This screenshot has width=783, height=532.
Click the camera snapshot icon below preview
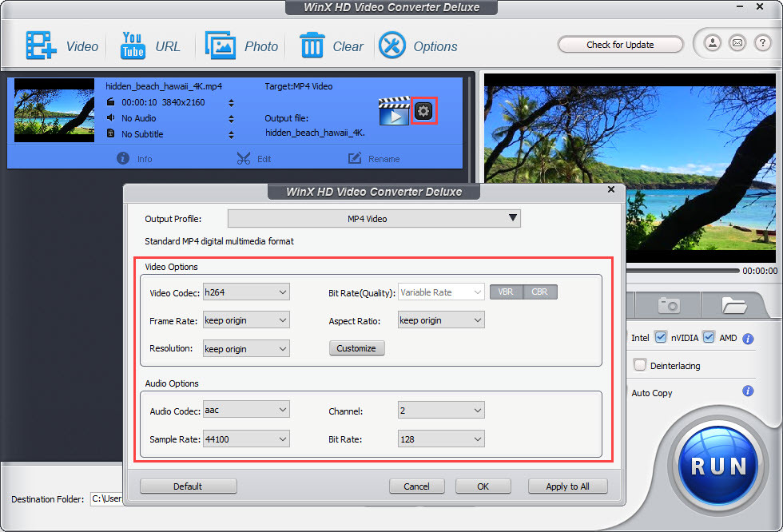(669, 305)
